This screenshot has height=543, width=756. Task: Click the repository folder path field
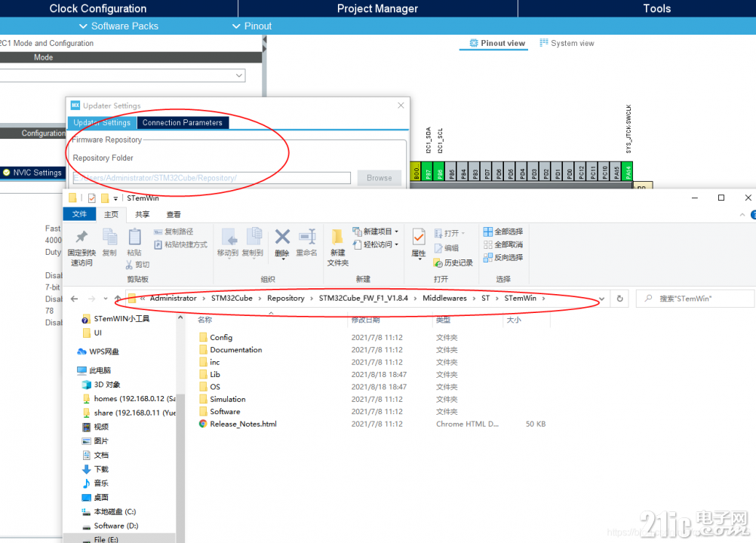pyautogui.click(x=212, y=178)
